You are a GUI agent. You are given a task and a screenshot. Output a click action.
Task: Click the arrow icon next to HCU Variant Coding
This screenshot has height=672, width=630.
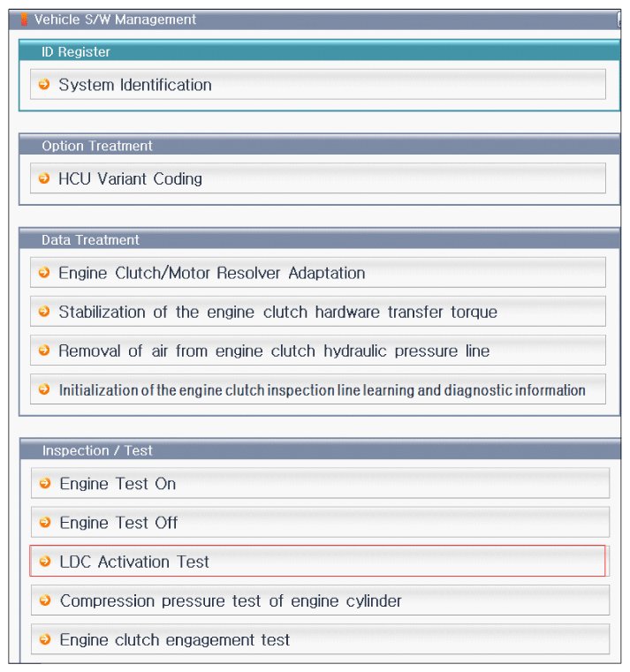click(44, 178)
